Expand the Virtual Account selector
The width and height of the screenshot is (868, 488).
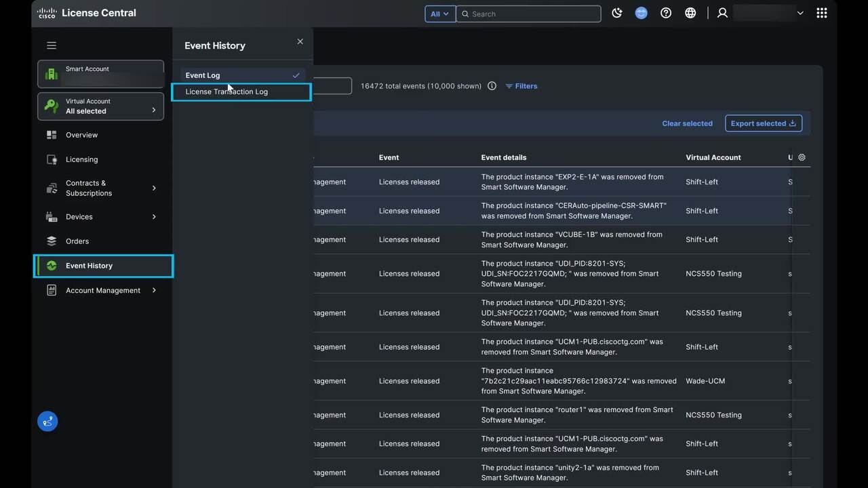coord(100,106)
